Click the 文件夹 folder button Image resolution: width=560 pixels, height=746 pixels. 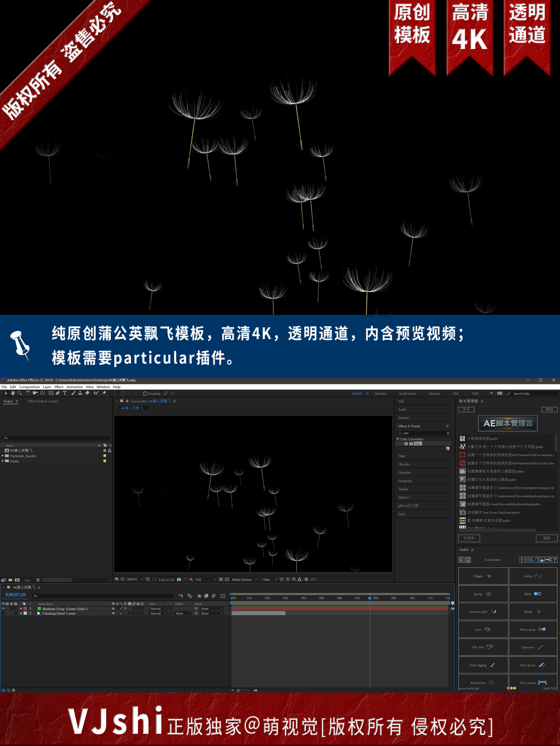tap(469, 538)
